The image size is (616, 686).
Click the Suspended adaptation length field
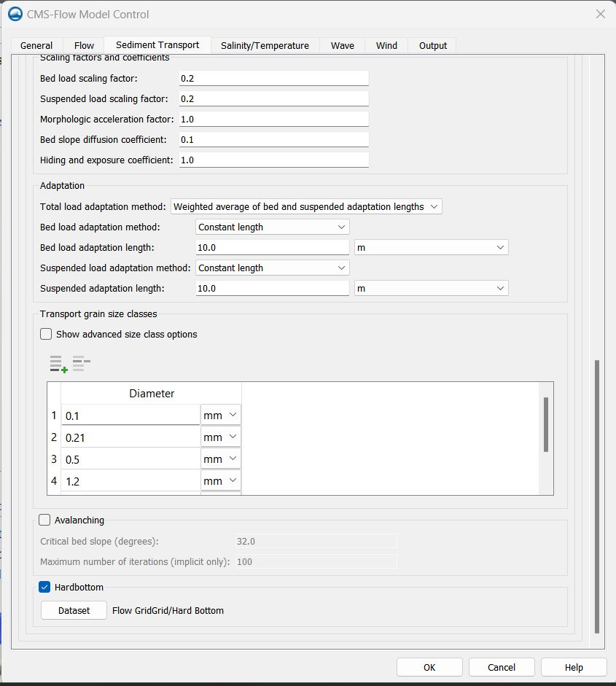(x=273, y=288)
